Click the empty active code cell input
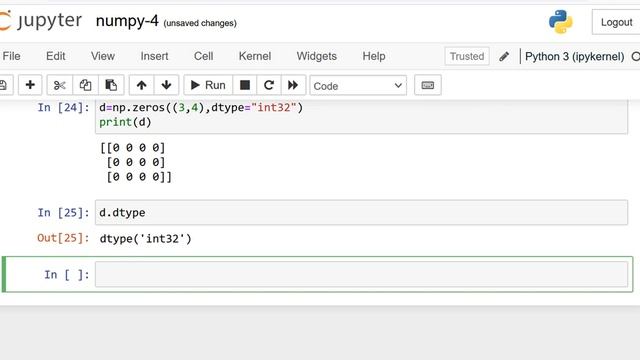 click(x=361, y=274)
